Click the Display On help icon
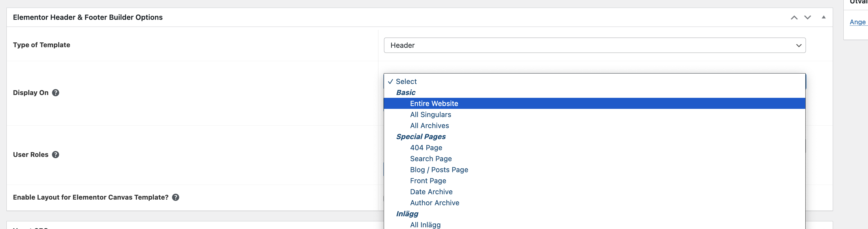The image size is (868, 229). coord(56,93)
